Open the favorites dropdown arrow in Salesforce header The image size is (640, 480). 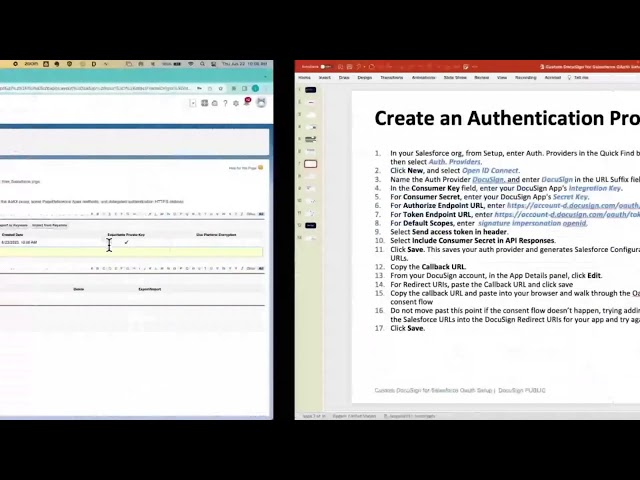tap(193, 103)
